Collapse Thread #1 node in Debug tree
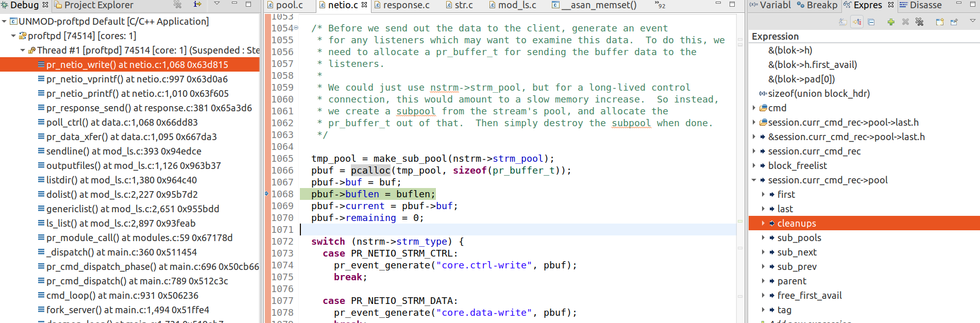This screenshot has width=980, height=323. (x=23, y=50)
